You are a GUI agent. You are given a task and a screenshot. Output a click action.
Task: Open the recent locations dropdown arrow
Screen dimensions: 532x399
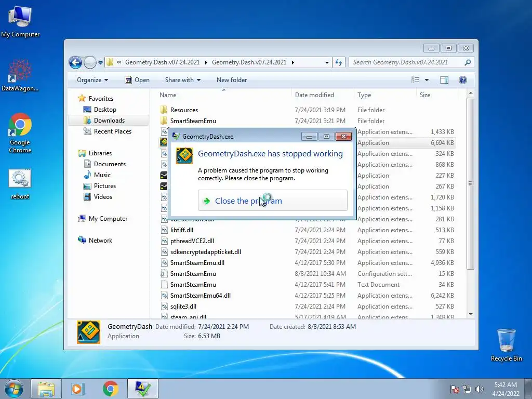[x=100, y=62]
